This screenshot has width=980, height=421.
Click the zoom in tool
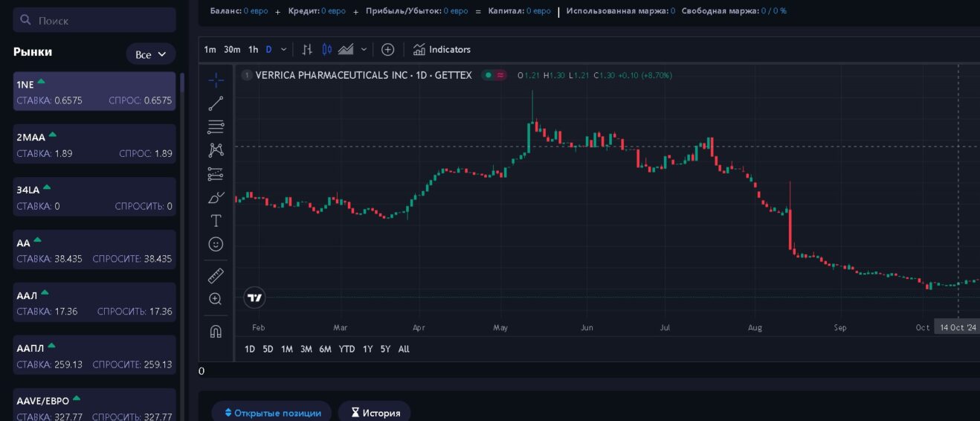coord(216,299)
